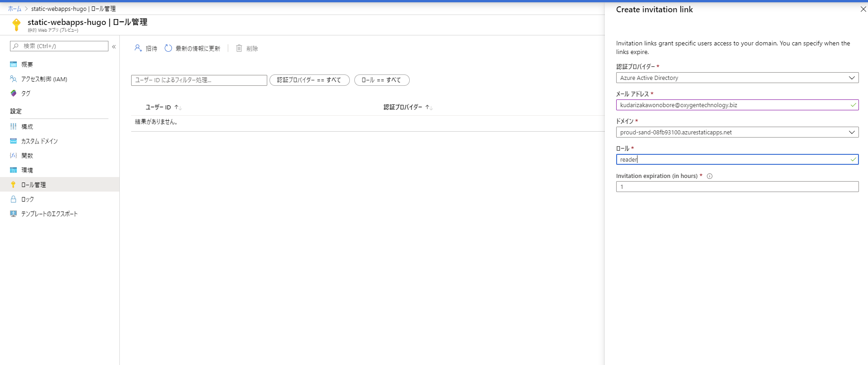Image resolution: width=868 pixels, height=365 pixels.
Task: Click the タグ tag icon
Action: pyautogui.click(x=14, y=93)
